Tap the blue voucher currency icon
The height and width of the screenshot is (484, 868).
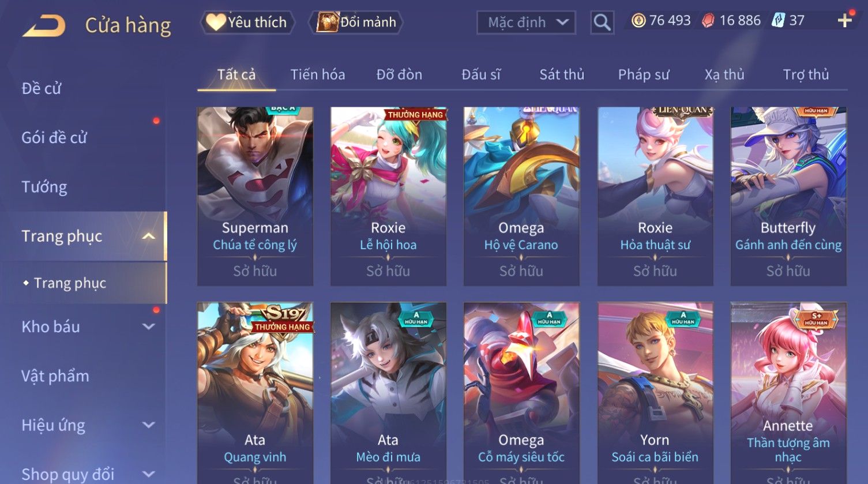click(779, 21)
